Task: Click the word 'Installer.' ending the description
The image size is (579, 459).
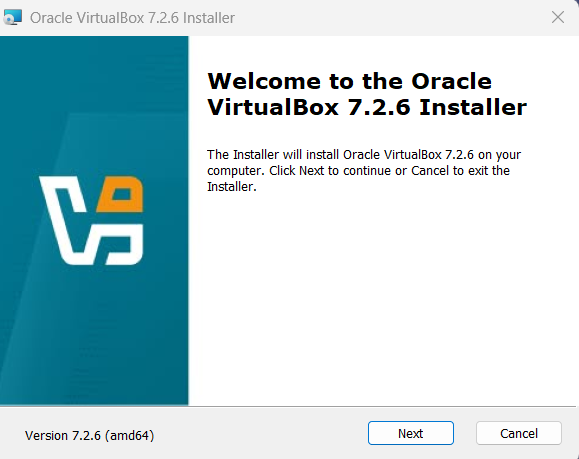Action: pos(232,187)
